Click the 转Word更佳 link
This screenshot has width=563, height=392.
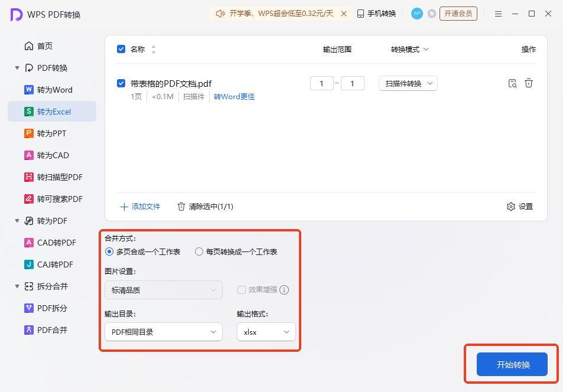coord(234,97)
